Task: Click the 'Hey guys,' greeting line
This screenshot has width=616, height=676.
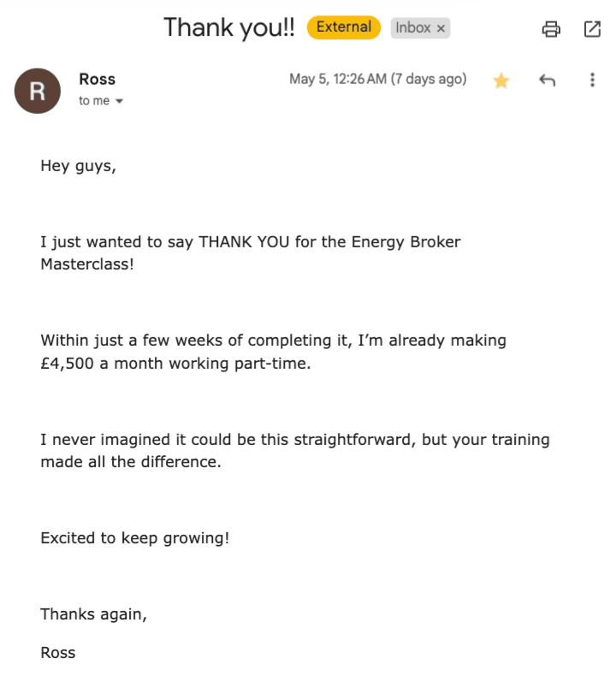Action: pyautogui.click(x=78, y=166)
